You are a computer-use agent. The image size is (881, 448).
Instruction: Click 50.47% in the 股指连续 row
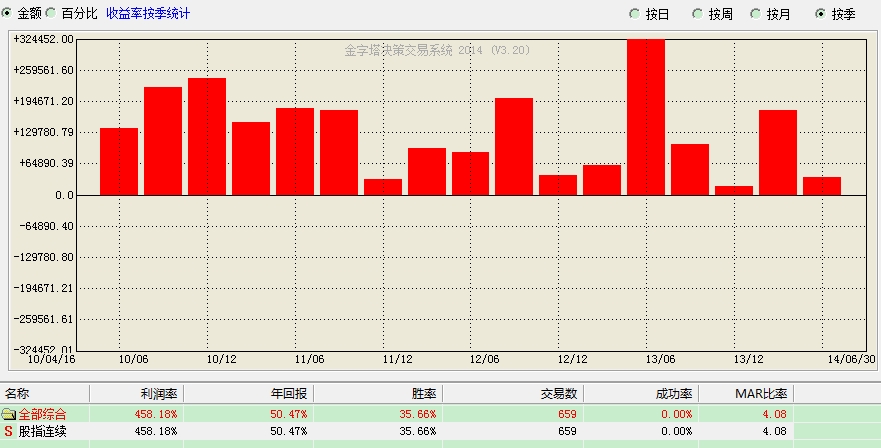(x=289, y=432)
